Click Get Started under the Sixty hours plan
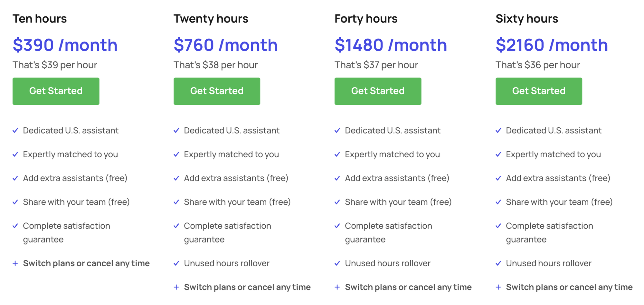The width and height of the screenshot is (644, 305). [539, 91]
